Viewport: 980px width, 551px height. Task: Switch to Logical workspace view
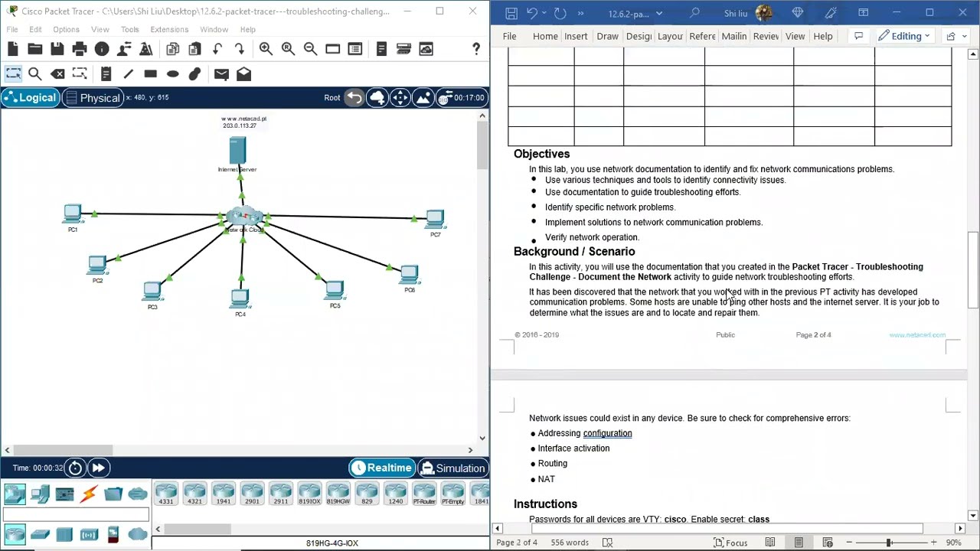[x=31, y=98]
